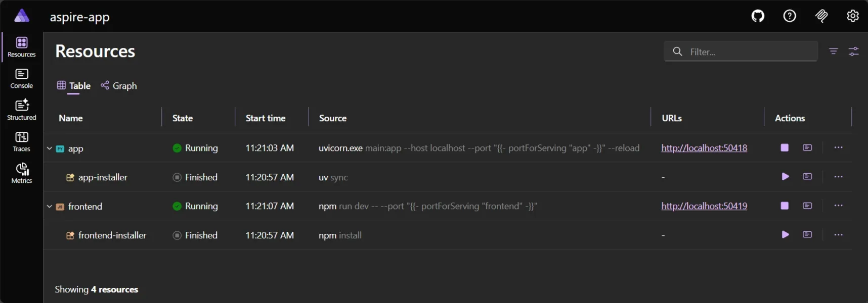This screenshot has height=303, width=868.
Task: Start the frontend-installer resource
Action: point(785,234)
